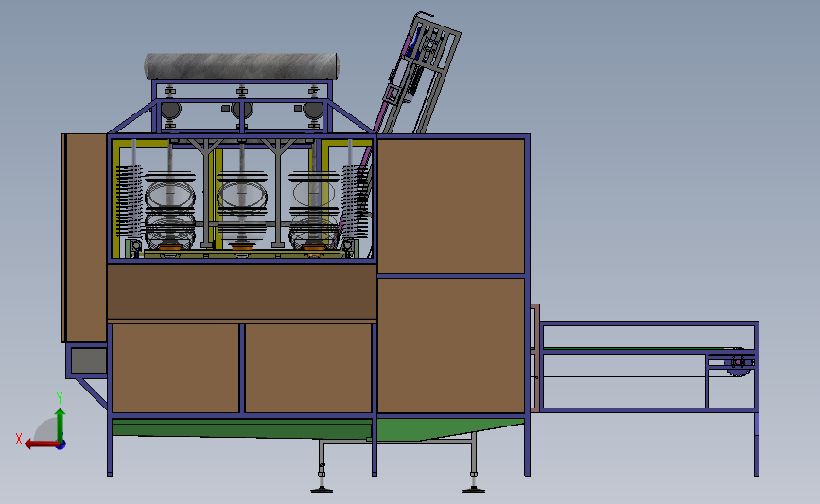Select the left dark round motor on top frame

170,111
